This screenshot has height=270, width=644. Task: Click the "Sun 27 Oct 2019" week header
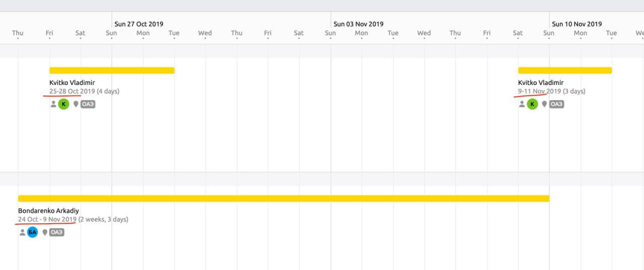(x=139, y=24)
